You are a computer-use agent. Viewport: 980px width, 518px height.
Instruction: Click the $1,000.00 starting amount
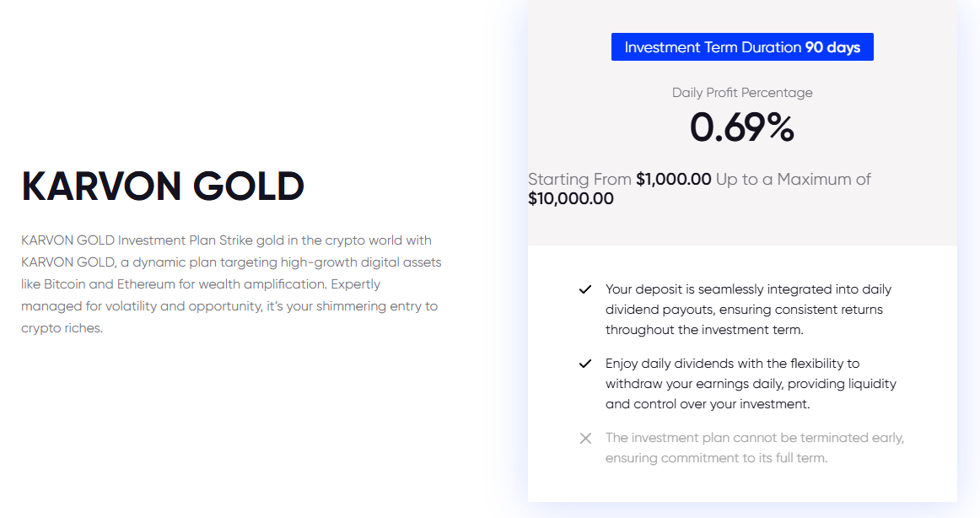[673, 180]
